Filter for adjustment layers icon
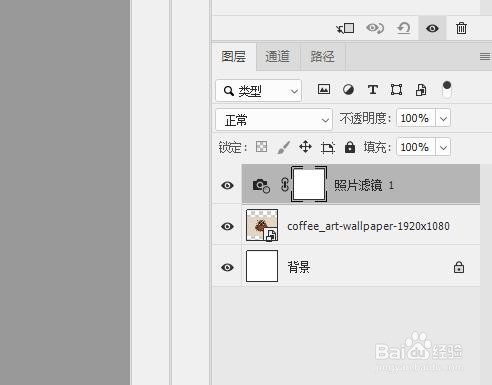The height and width of the screenshot is (385, 492). 348,90
